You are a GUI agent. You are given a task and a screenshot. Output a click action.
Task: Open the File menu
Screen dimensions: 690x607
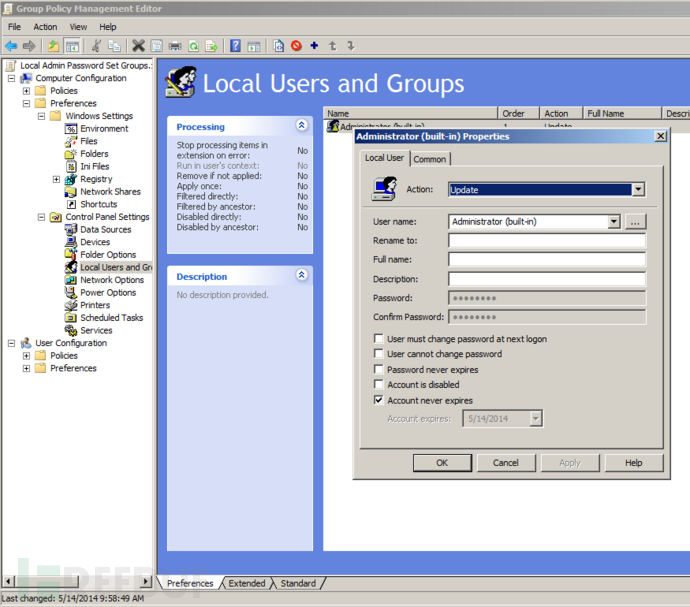15,27
